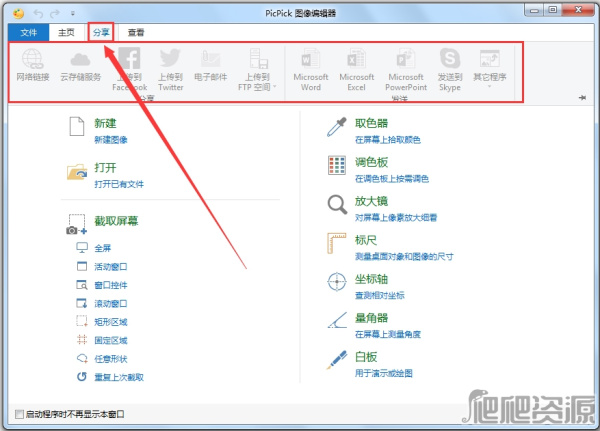Open the quick access toolbar dropdown
Screen dimensions: 600x431
[72, 14]
